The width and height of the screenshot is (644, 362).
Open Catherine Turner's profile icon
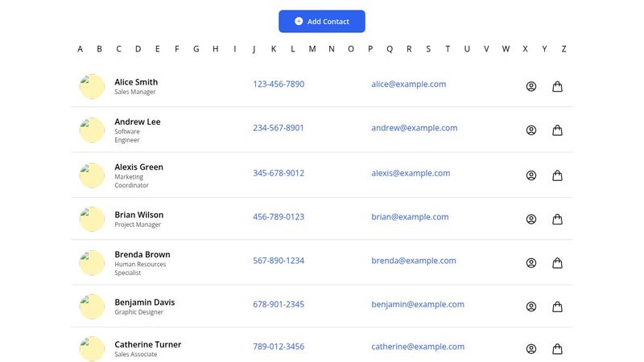[x=531, y=349]
